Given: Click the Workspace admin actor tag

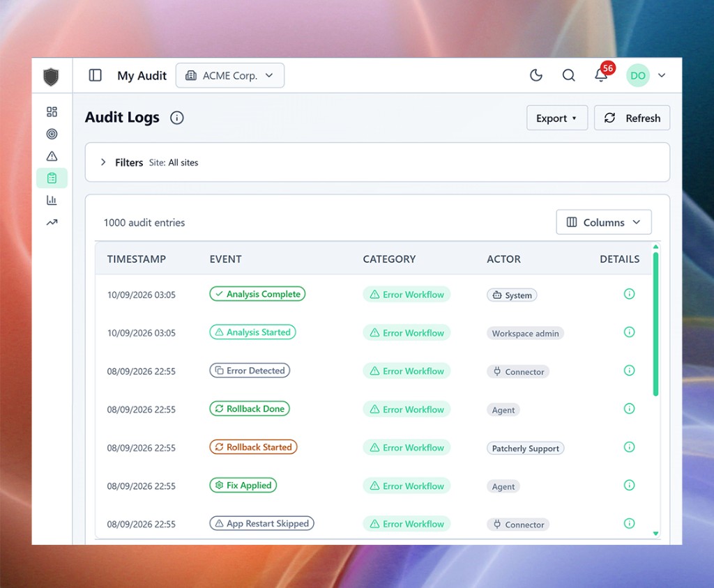Looking at the screenshot, I should [x=526, y=334].
